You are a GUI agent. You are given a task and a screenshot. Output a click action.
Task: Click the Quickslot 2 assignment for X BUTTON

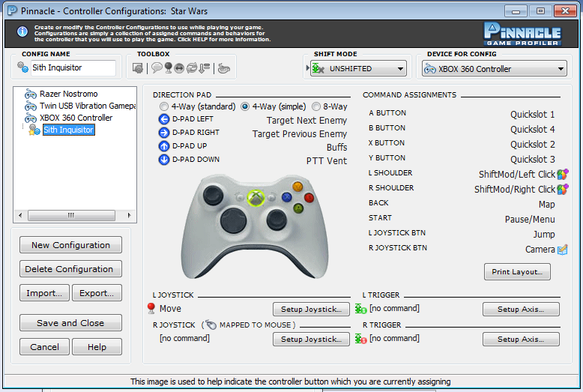pos(533,145)
